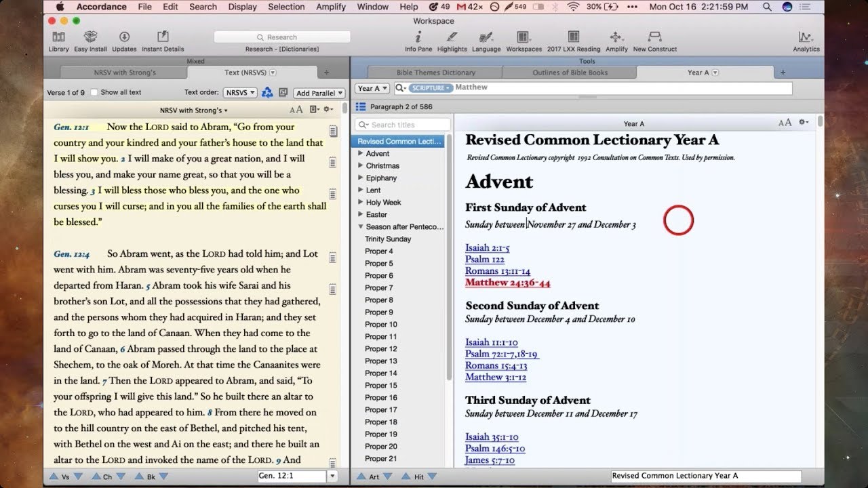Open the Instant Details panel icon

tap(163, 37)
